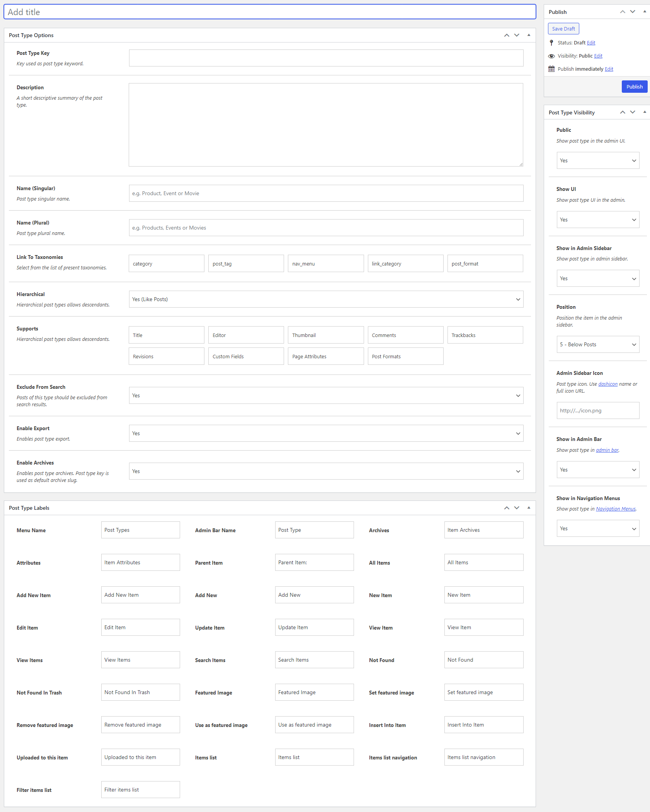650x812 pixels.
Task: Click the Name (Plural) input
Action: [326, 228]
